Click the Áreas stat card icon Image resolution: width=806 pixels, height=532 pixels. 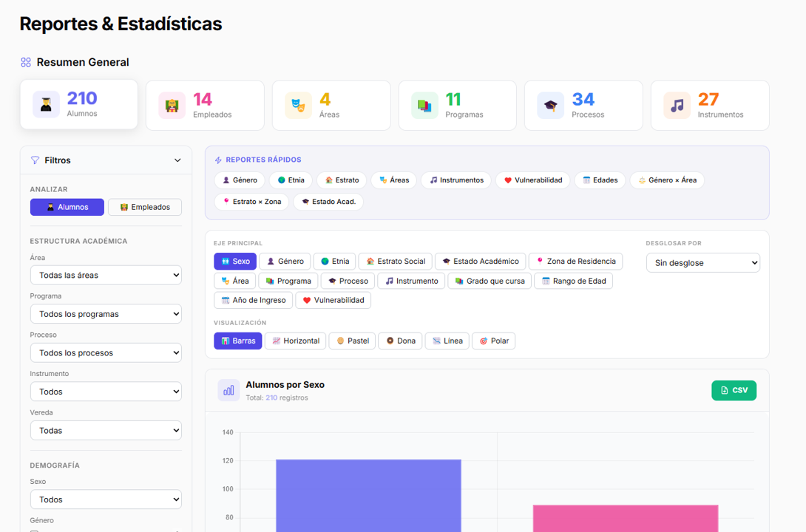pyautogui.click(x=298, y=106)
